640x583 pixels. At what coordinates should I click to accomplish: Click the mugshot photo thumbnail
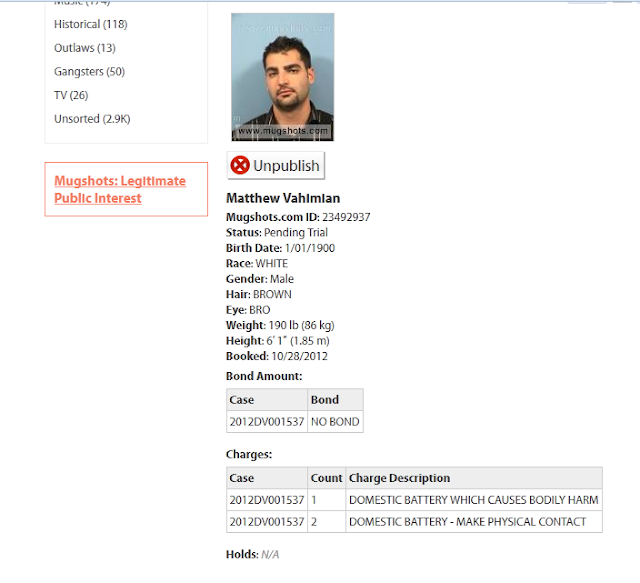[x=282, y=77]
